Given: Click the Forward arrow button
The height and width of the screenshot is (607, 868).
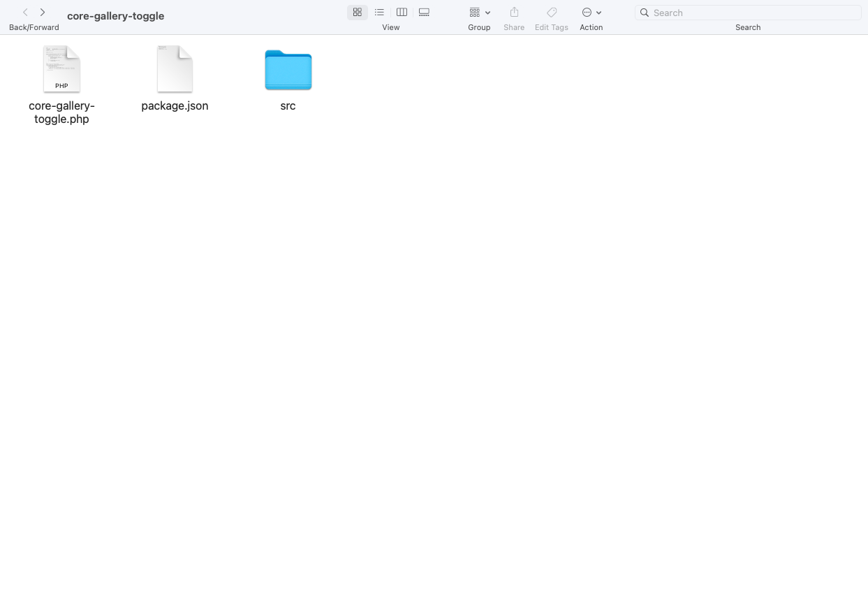Looking at the screenshot, I should point(43,13).
